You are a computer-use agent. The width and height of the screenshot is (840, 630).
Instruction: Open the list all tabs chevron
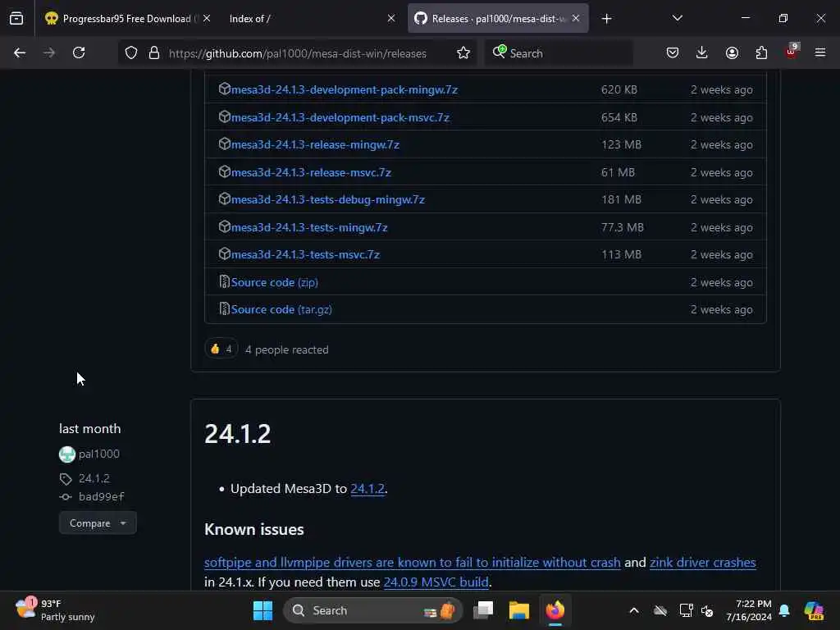[x=677, y=19]
